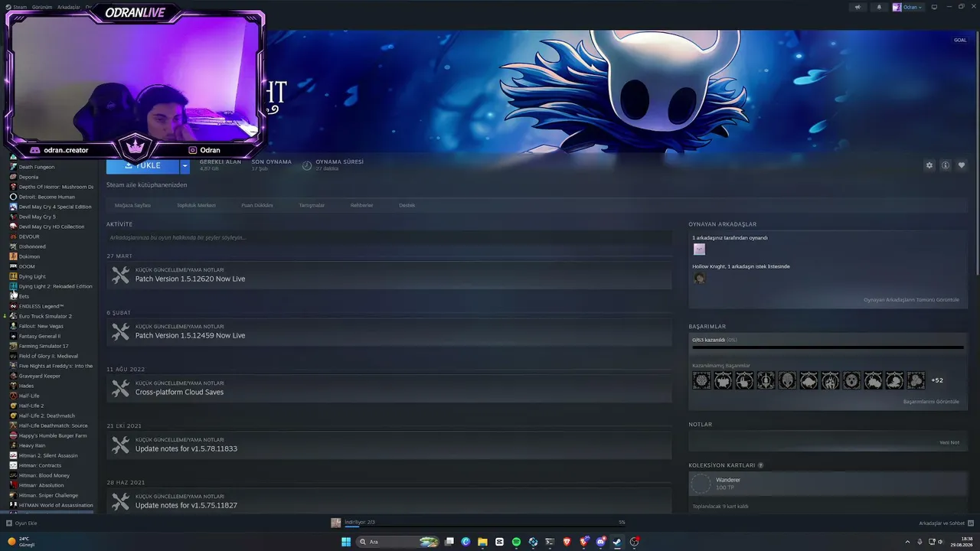
Task: Click the blue YÜKLE install button
Action: pos(143,165)
